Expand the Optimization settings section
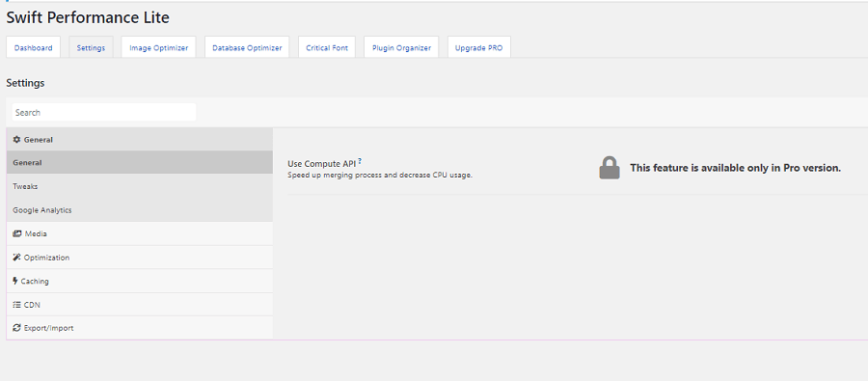 [x=140, y=258]
